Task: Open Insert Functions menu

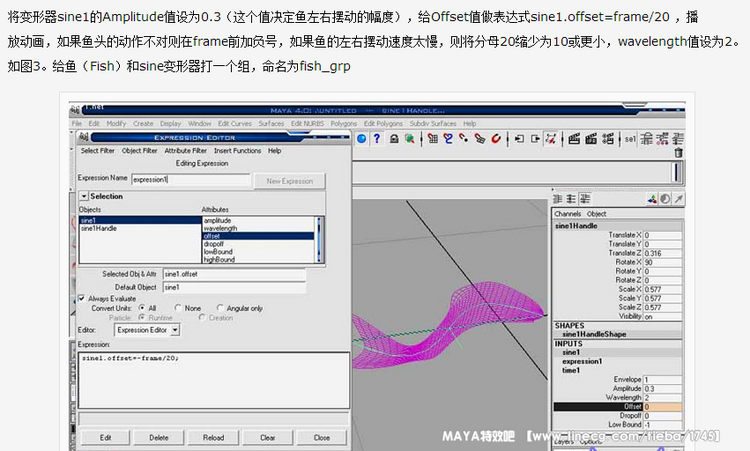Action: (238, 150)
